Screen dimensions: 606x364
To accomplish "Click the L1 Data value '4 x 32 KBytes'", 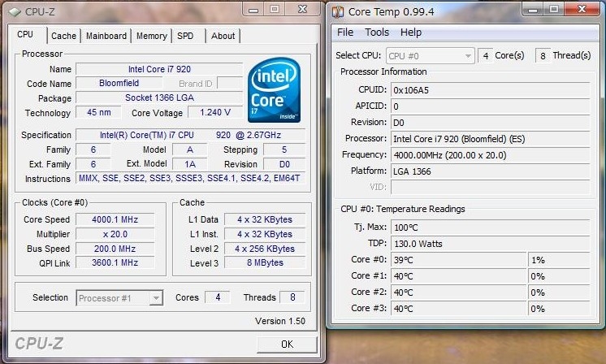I will [265, 219].
